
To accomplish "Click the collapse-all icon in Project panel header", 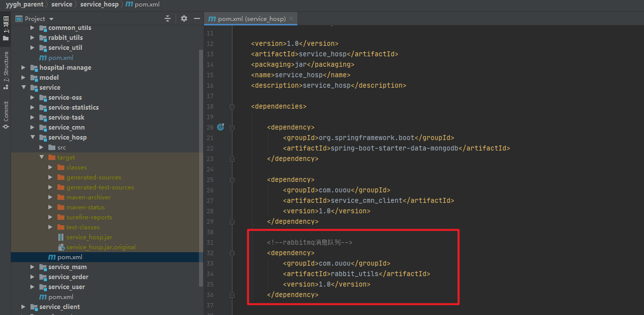I will click(x=168, y=18).
